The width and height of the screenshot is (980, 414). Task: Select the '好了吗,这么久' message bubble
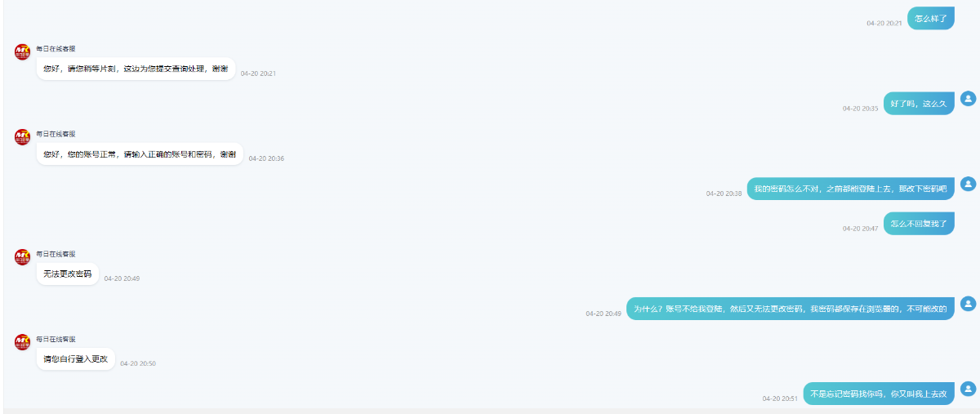(919, 104)
